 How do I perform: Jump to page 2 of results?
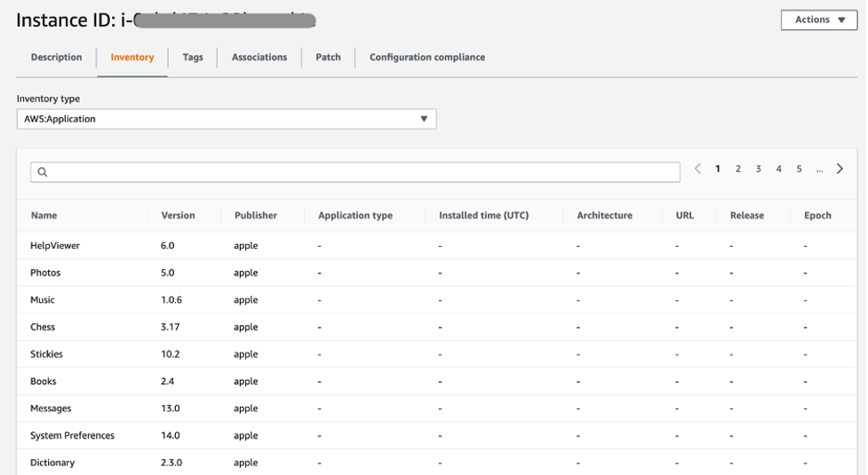[738, 169]
